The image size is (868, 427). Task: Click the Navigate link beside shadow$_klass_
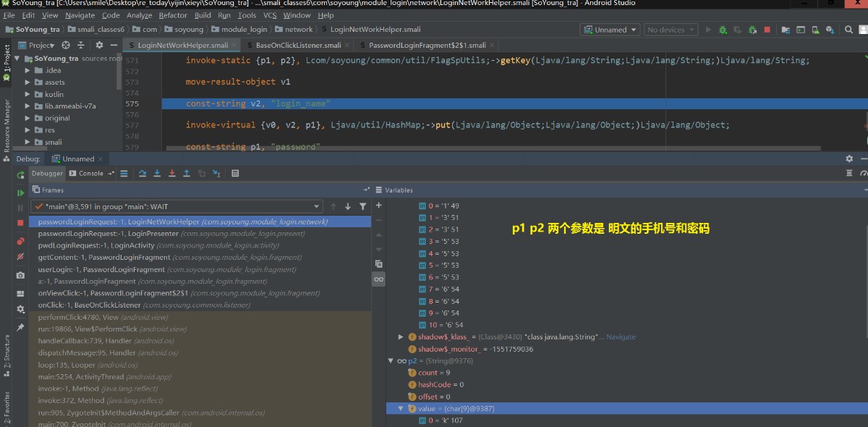pyautogui.click(x=621, y=337)
